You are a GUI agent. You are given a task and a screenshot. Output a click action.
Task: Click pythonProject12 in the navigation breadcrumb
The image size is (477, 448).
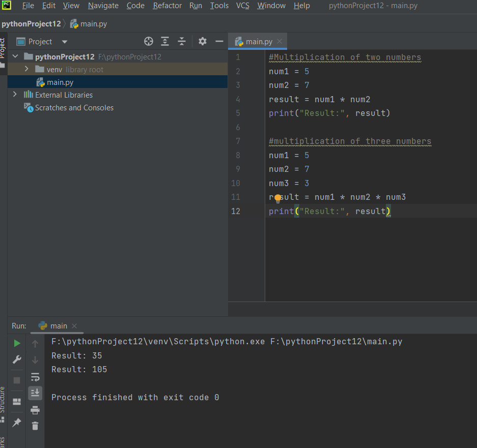[31, 24]
